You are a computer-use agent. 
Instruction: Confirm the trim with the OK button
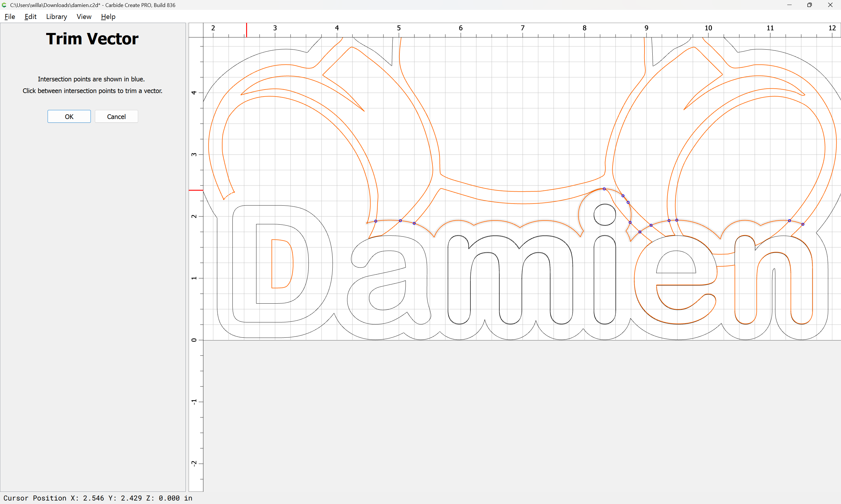(x=69, y=116)
